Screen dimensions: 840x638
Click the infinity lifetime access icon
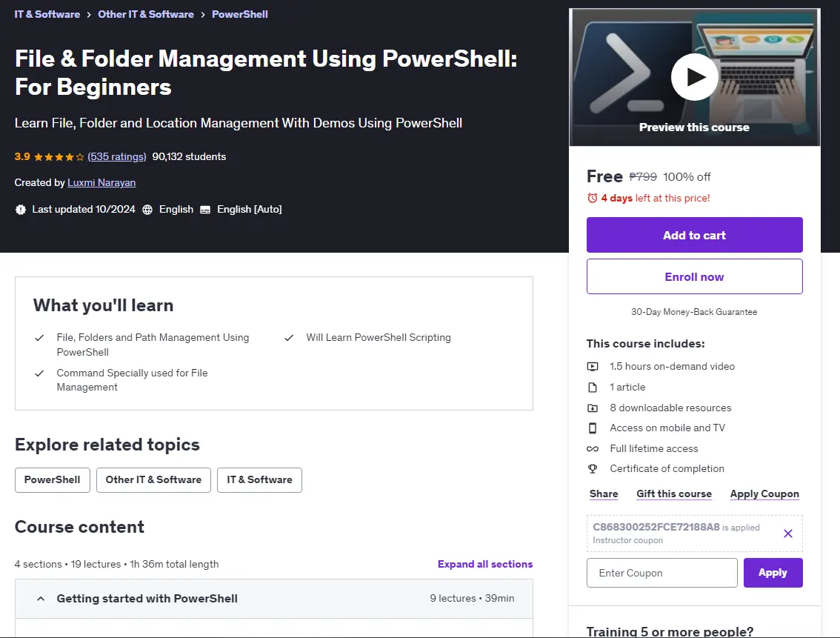[x=593, y=449]
